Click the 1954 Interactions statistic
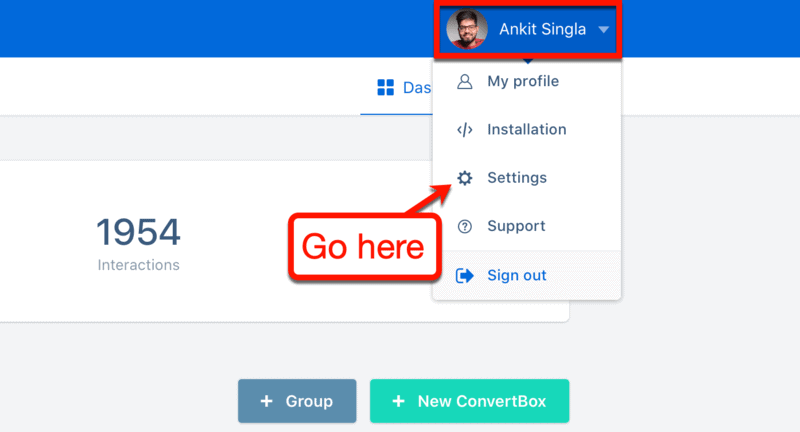 coord(138,244)
